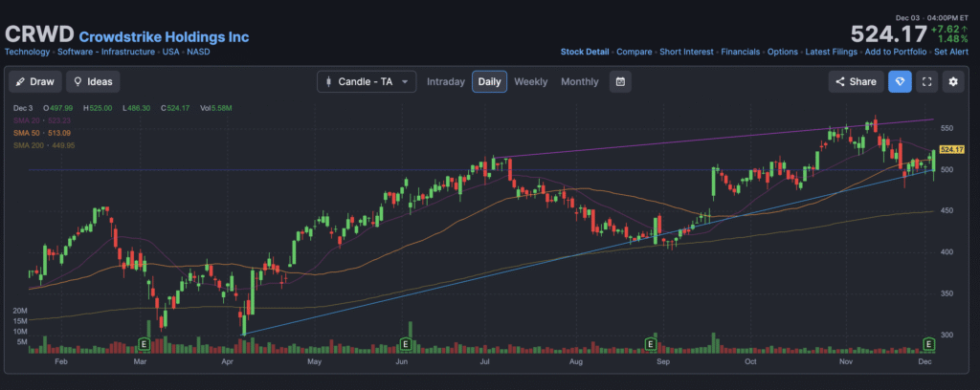Switch to Intraday timeframe

447,82
